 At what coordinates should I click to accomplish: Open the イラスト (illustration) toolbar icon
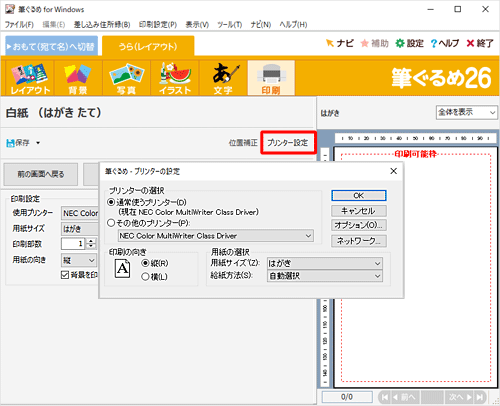175,79
